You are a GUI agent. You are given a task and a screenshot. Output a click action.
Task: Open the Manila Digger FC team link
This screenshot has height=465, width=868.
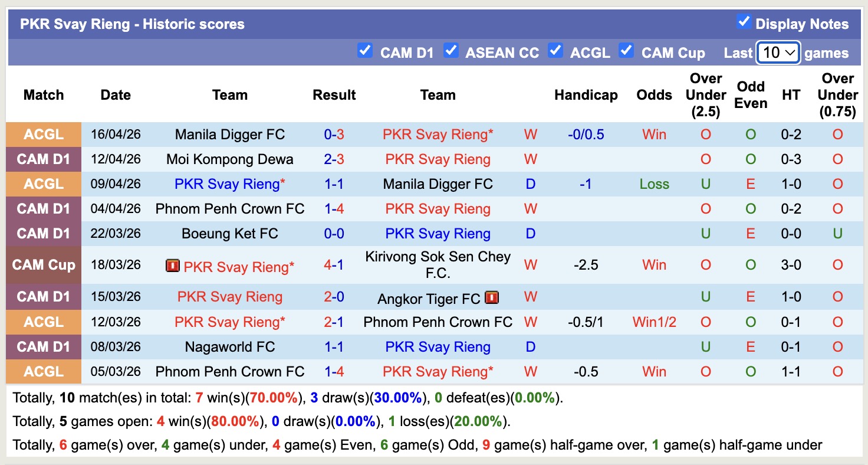click(229, 134)
